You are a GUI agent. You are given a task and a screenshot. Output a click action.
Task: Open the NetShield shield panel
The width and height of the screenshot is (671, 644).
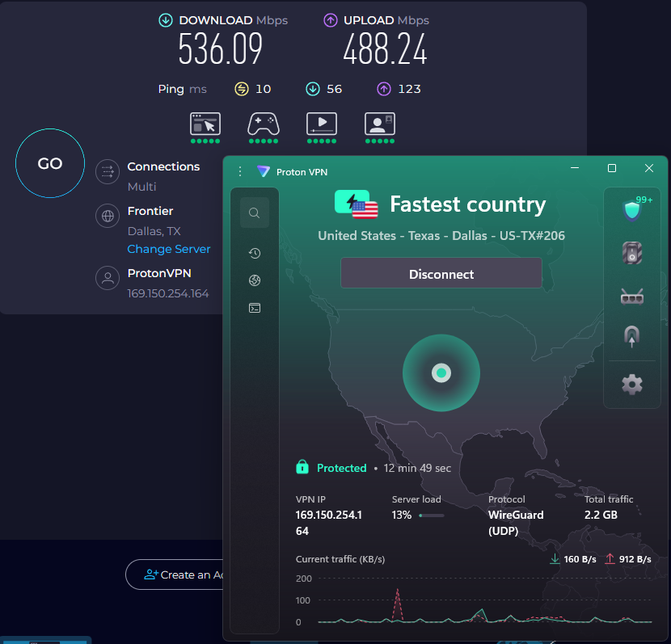click(x=631, y=208)
